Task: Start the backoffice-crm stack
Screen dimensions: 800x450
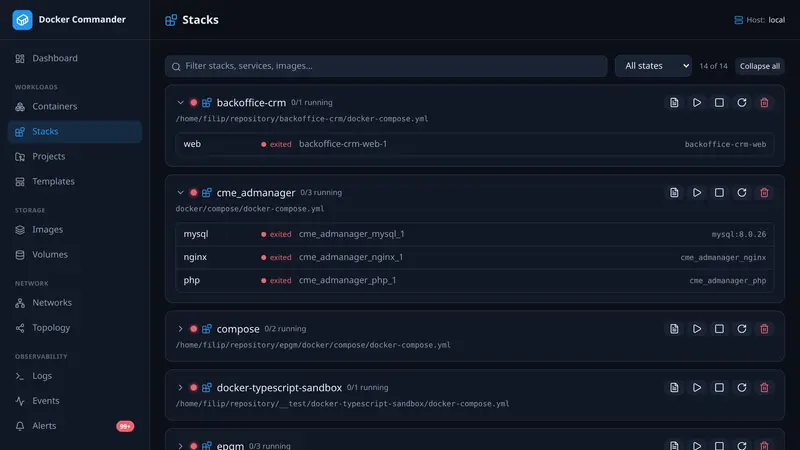Action: pos(696,103)
